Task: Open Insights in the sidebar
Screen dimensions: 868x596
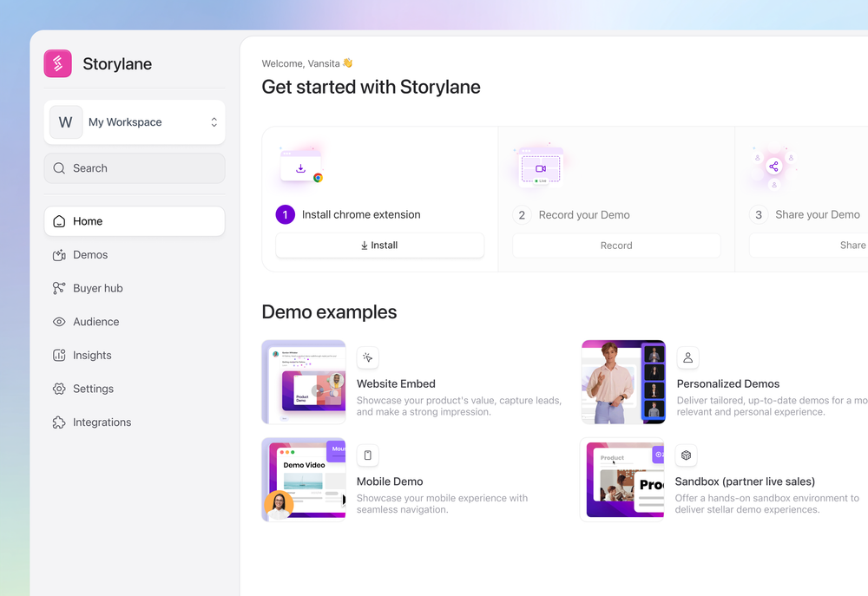Action: (135, 356)
